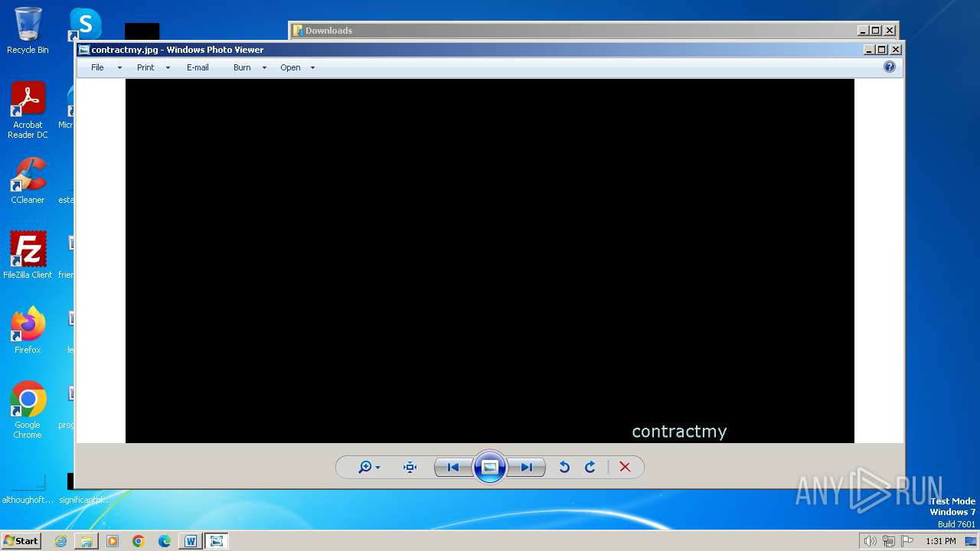Click the displayed contractmy image

pos(490,261)
